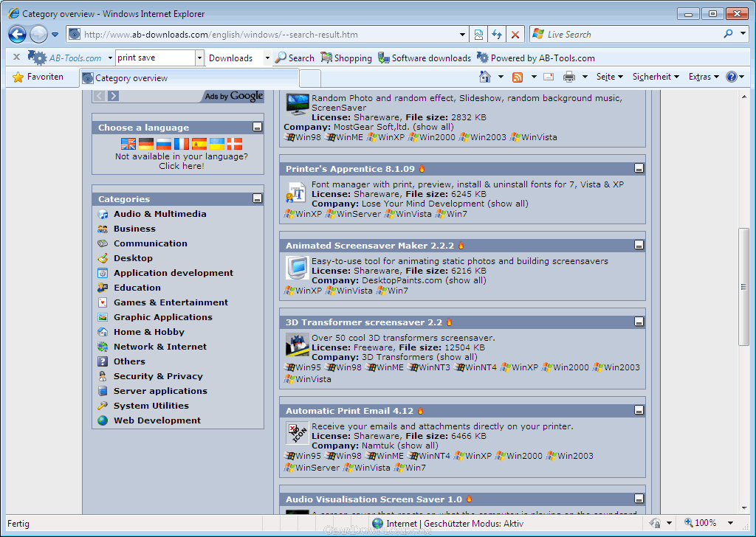Collapse the Choose a language panel
The height and width of the screenshot is (537, 756).
click(258, 127)
